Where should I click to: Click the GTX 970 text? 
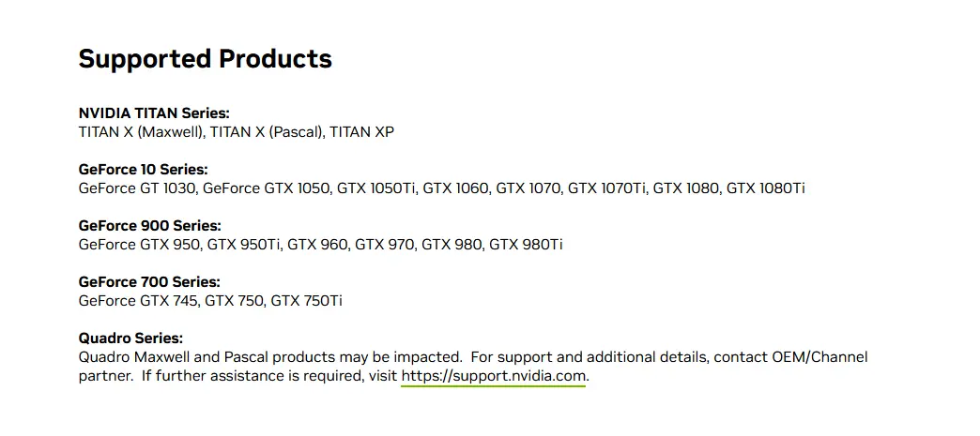tap(384, 244)
